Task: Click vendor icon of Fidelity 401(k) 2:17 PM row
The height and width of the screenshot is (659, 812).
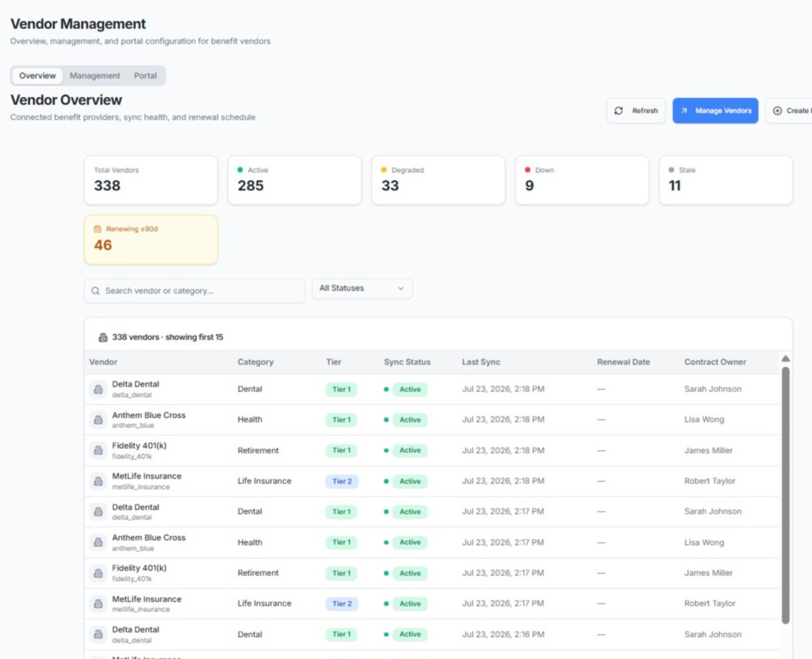Action: (x=98, y=573)
